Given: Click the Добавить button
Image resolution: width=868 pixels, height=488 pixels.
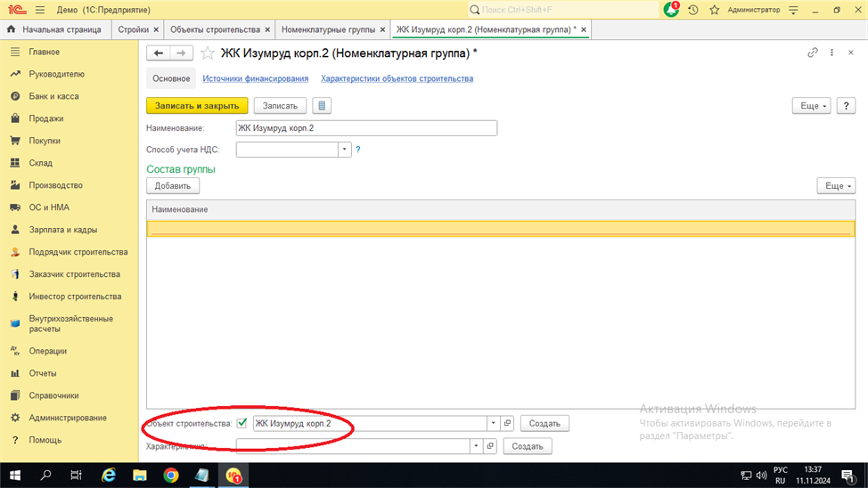Looking at the screenshot, I should pos(172,186).
